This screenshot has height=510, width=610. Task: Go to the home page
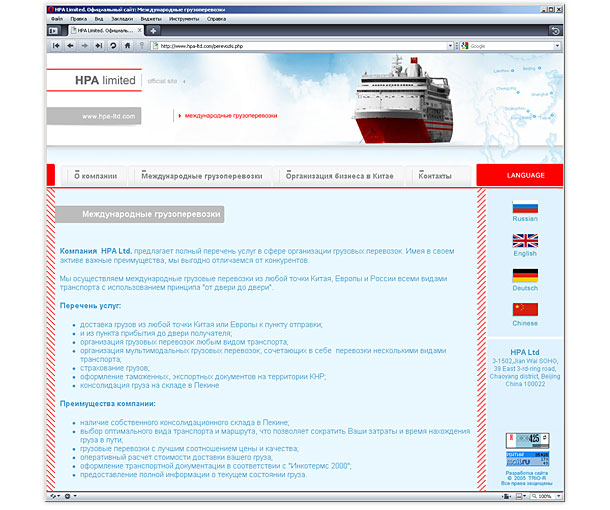(127, 46)
